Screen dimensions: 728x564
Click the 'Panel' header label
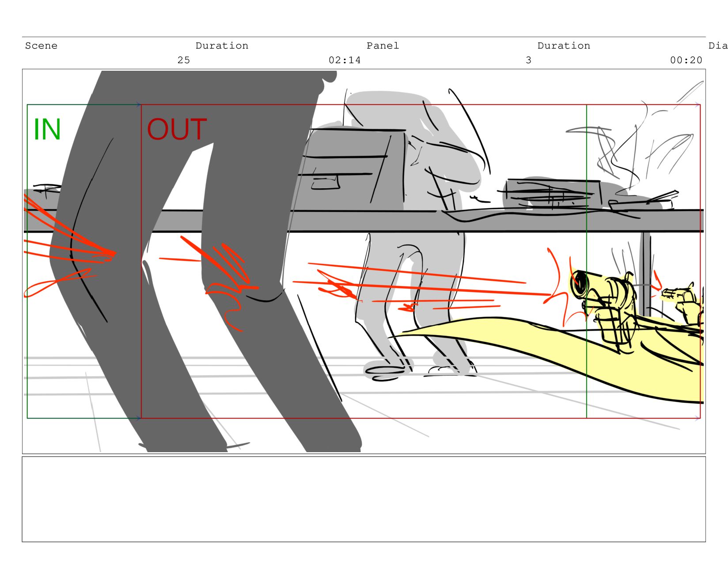[x=383, y=46]
